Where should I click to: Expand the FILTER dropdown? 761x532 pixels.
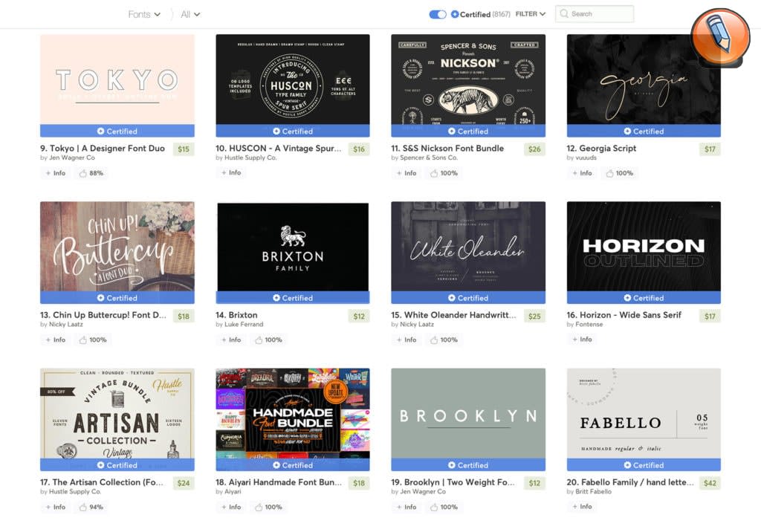coord(530,14)
